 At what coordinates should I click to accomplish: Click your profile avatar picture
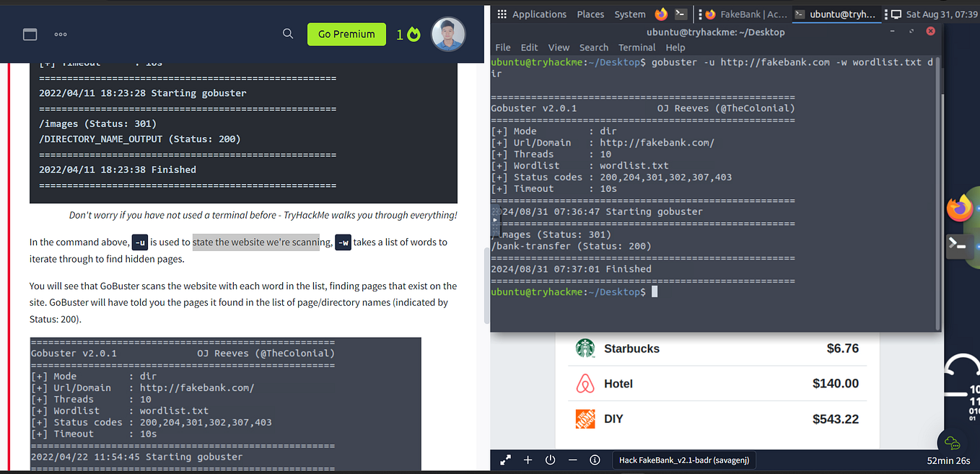click(448, 33)
